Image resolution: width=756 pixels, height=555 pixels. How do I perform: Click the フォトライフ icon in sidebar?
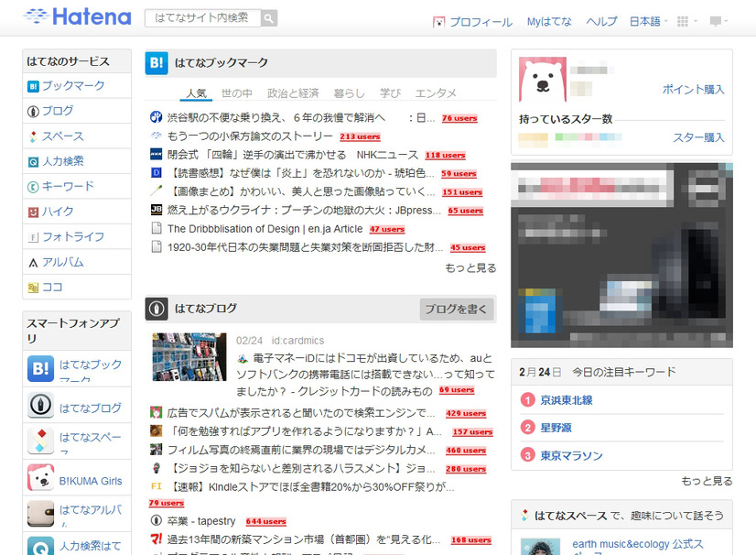pyautogui.click(x=33, y=237)
